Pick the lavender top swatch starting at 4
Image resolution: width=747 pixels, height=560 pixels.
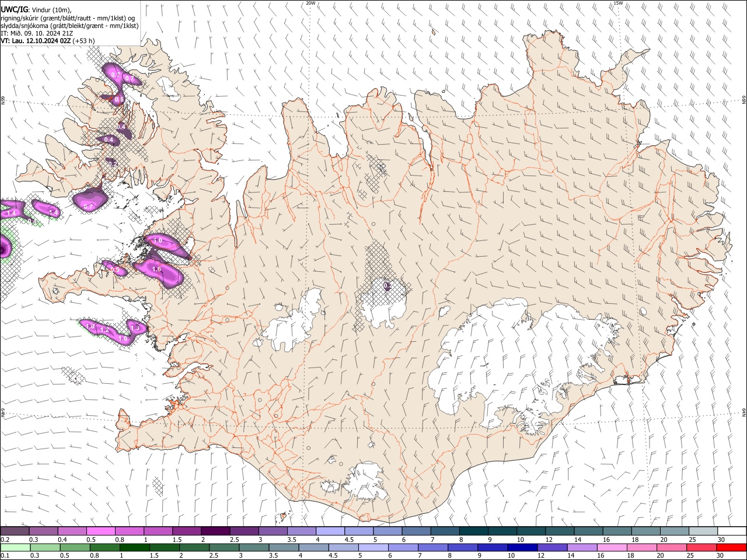pyautogui.click(x=329, y=531)
